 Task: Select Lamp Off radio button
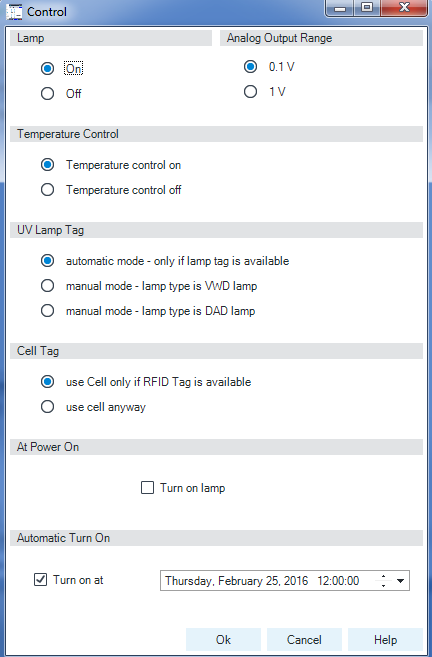coord(47,93)
